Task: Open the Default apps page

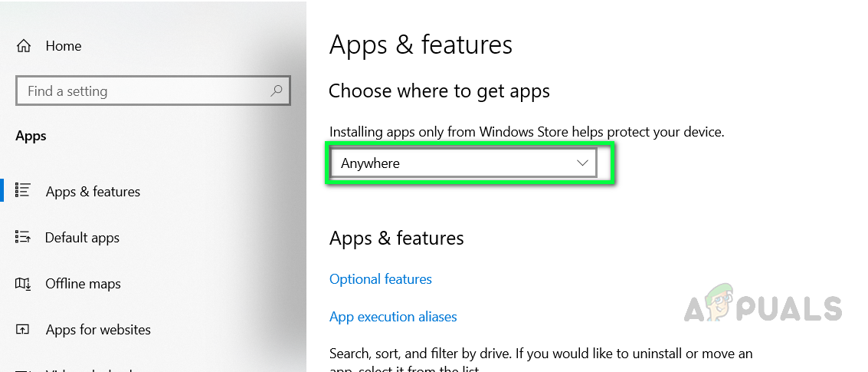Action: (82, 238)
